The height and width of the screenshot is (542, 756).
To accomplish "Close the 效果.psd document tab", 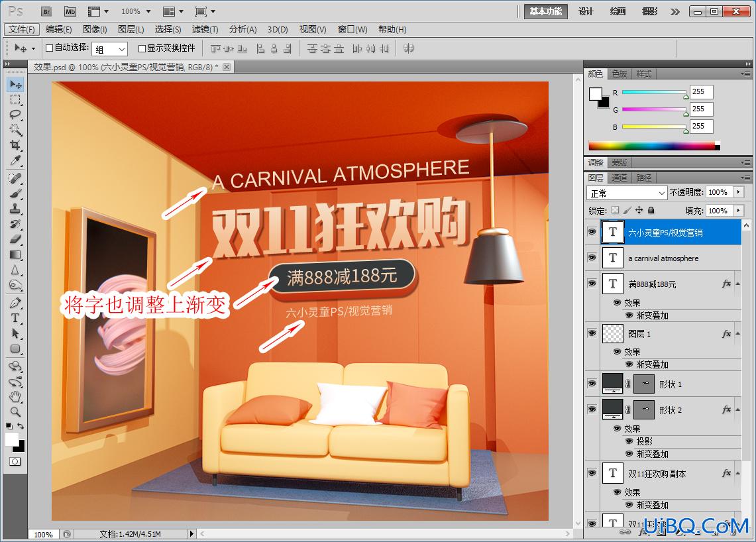I will tap(227, 66).
